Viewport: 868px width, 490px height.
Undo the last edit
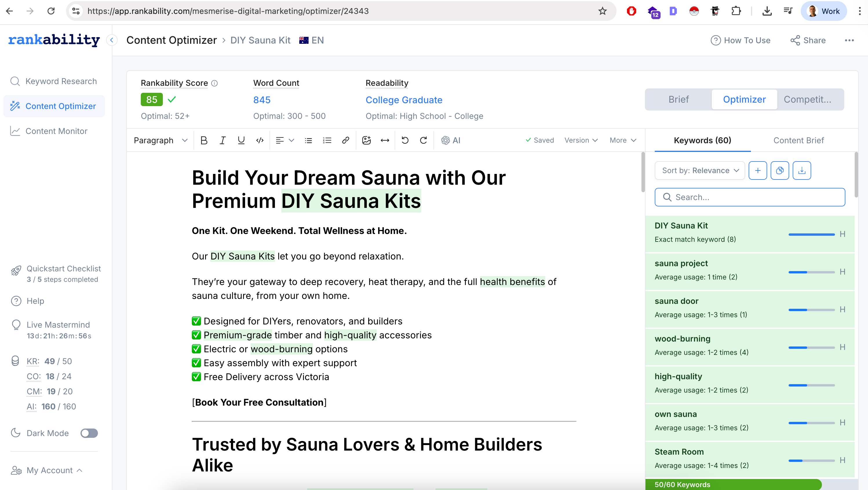pos(405,140)
